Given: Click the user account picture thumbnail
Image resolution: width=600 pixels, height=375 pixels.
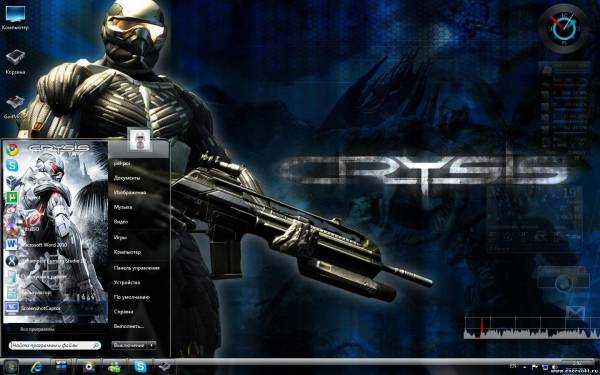Looking at the screenshot, I should pyautogui.click(x=139, y=139).
